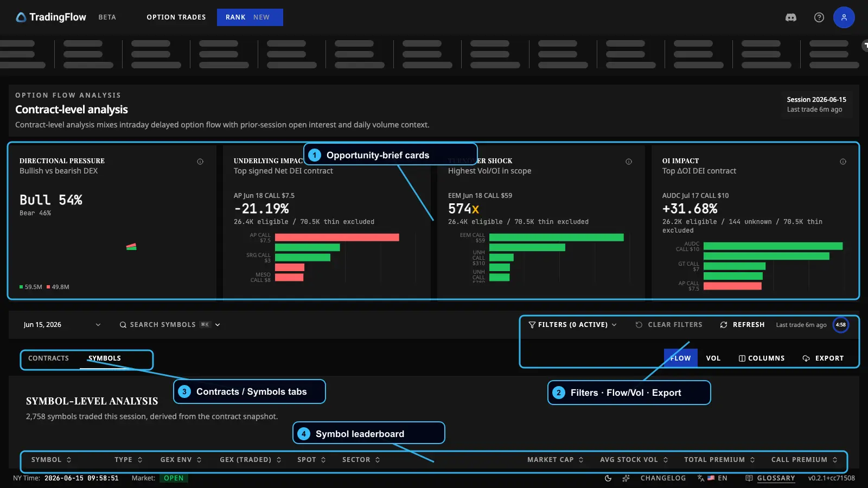868x488 pixels.
Task: Show info for Directional Pressure card
Action: [200, 162]
